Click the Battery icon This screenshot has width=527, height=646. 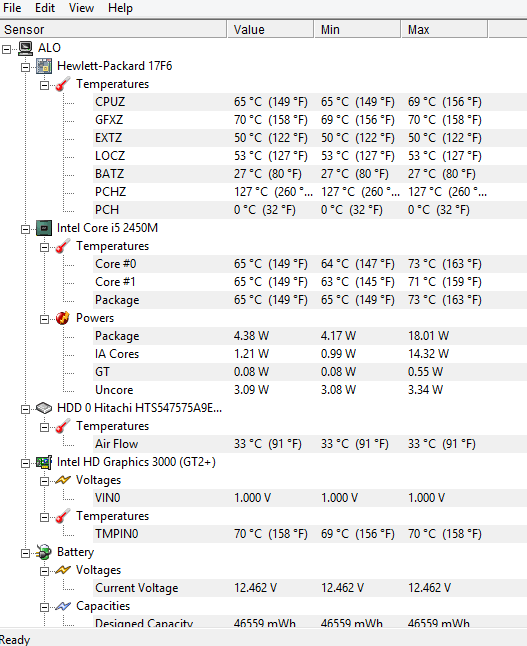[x=44, y=552]
